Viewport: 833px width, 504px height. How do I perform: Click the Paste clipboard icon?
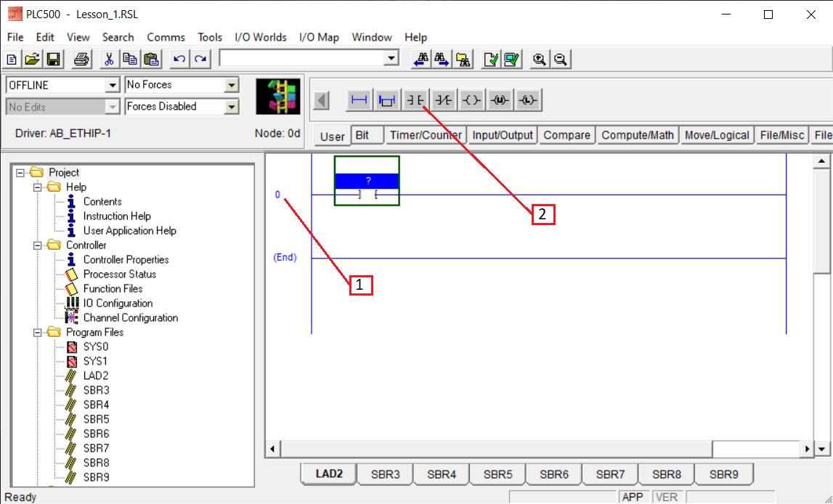point(151,59)
